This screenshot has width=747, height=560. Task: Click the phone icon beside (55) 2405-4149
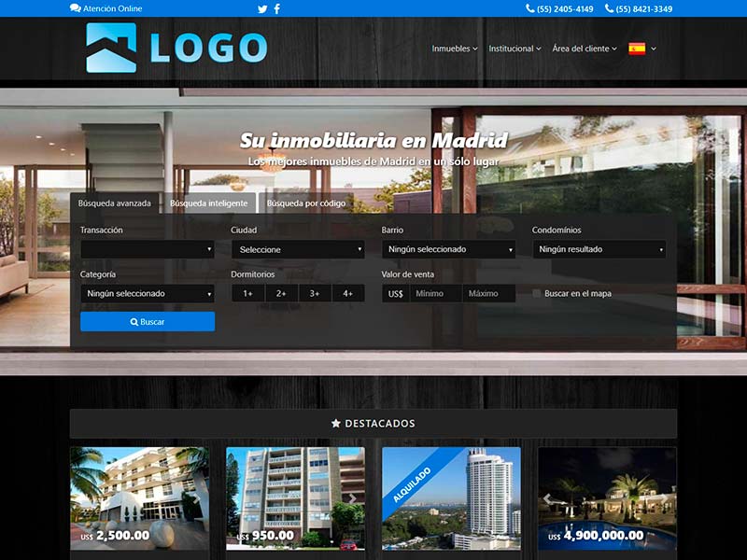[529, 8]
